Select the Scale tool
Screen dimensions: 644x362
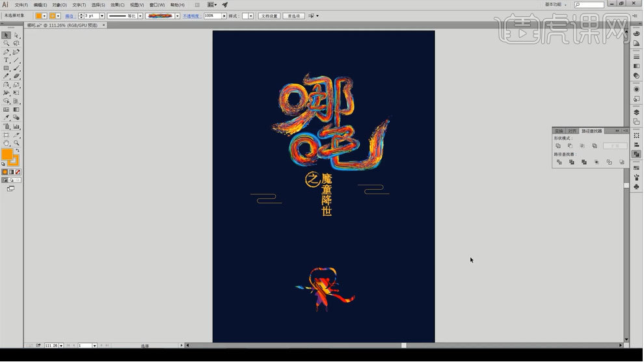pyautogui.click(x=16, y=85)
